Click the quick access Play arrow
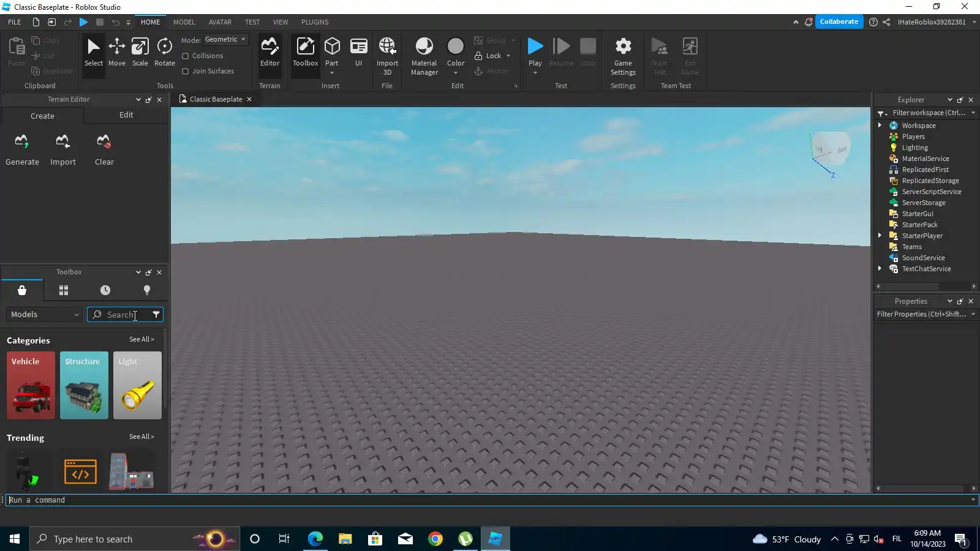980x551 pixels. (x=84, y=22)
